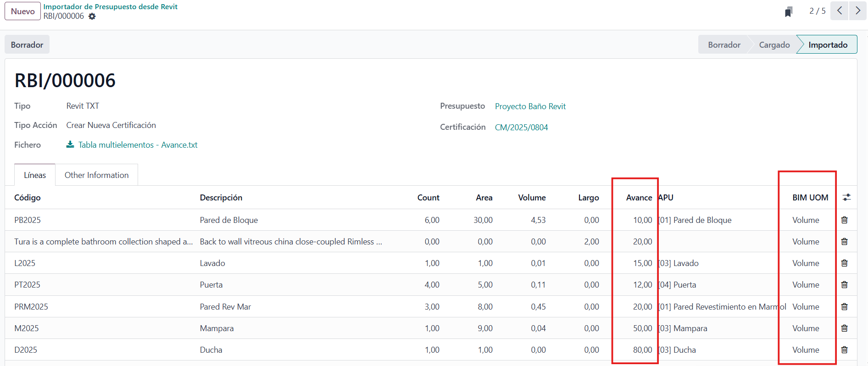Click the gear icon next to RBI/000006
Screen dimensions: 868x366
[x=92, y=17]
